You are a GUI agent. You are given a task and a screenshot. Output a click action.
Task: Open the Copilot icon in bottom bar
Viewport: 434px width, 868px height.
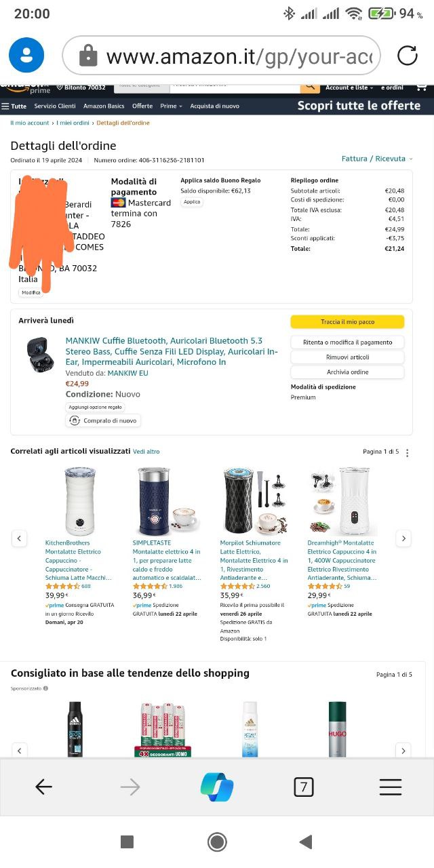[x=217, y=787]
